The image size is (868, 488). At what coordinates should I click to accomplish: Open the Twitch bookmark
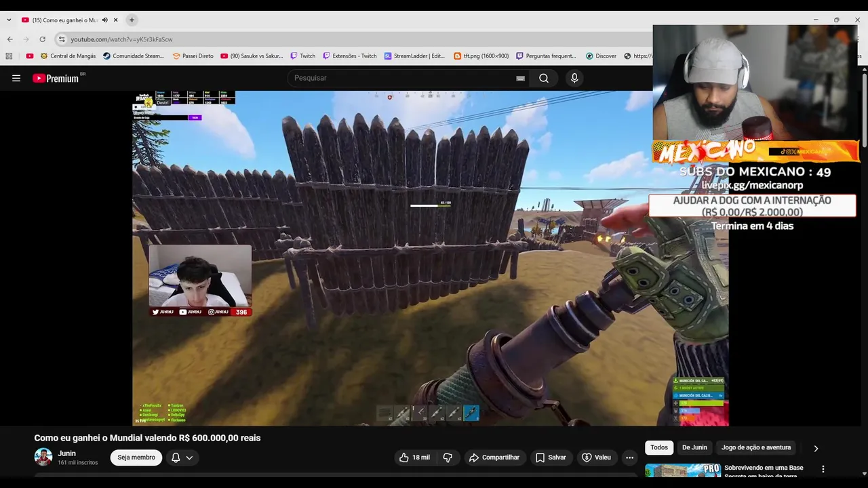303,56
